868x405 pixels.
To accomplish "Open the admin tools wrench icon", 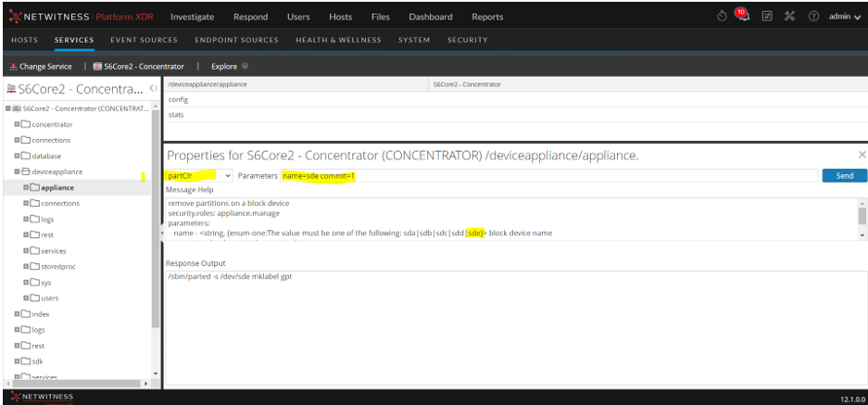I will [789, 17].
